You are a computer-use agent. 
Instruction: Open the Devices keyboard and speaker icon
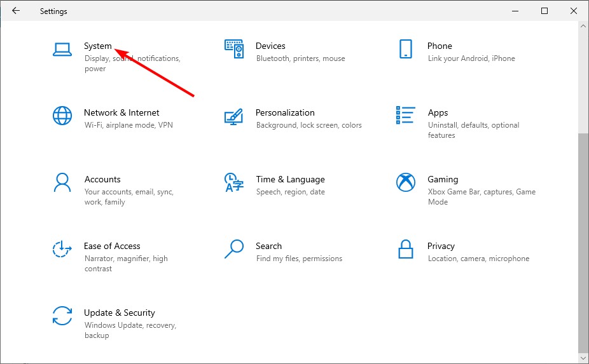tap(234, 50)
